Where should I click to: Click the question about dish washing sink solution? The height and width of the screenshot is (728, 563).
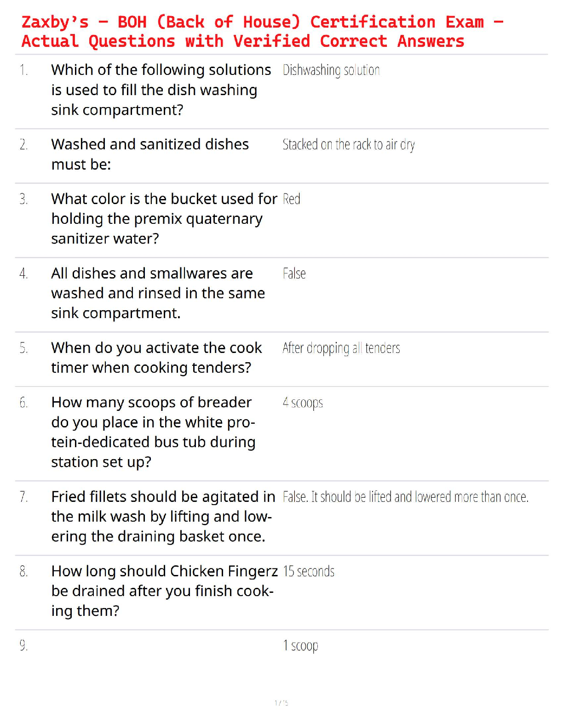coord(161,90)
